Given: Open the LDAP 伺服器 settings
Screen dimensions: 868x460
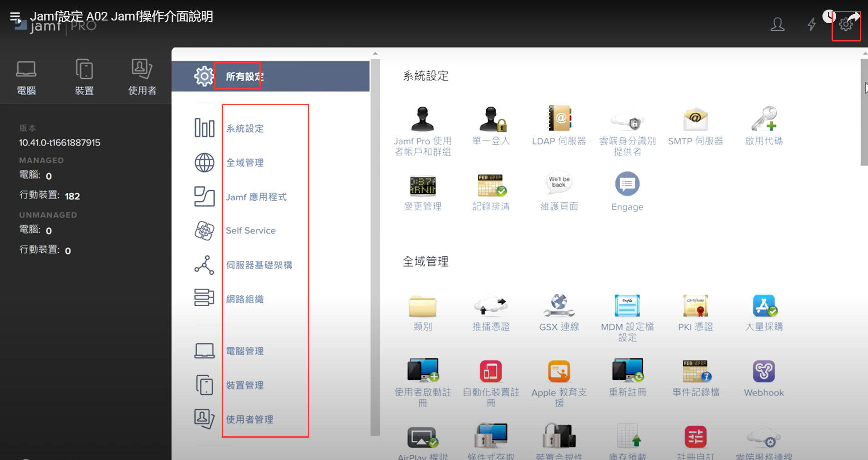Looking at the screenshot, I should pos(559,126).
